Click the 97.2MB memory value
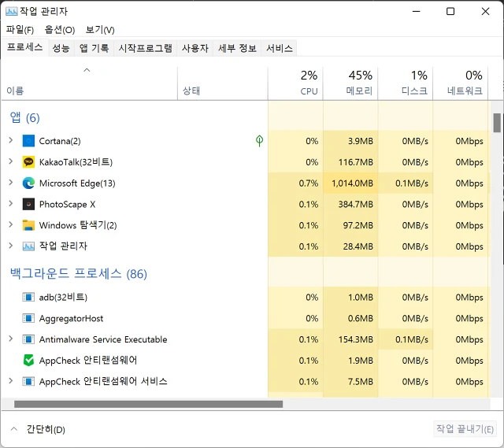This screenshot has width=504, height=448. pos(358,225)
